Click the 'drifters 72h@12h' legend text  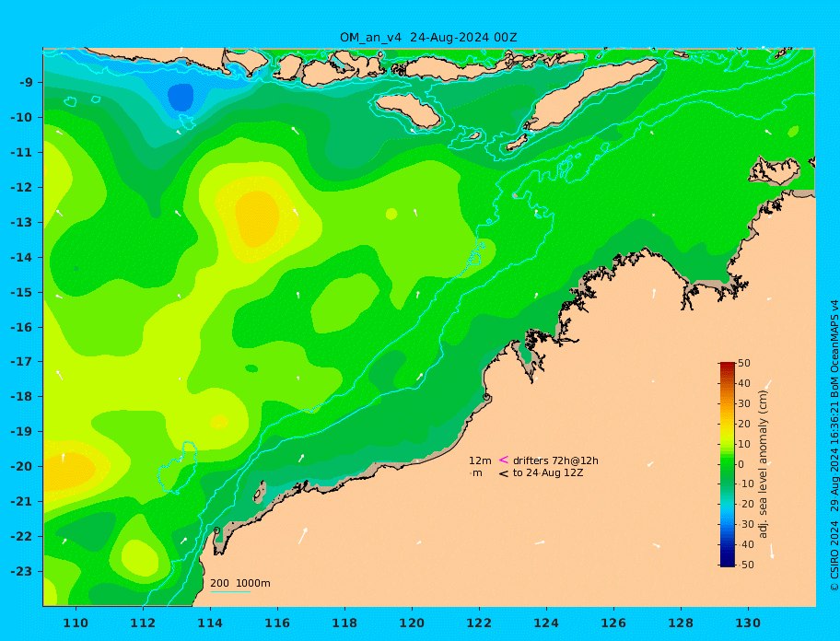pos(555,460)
